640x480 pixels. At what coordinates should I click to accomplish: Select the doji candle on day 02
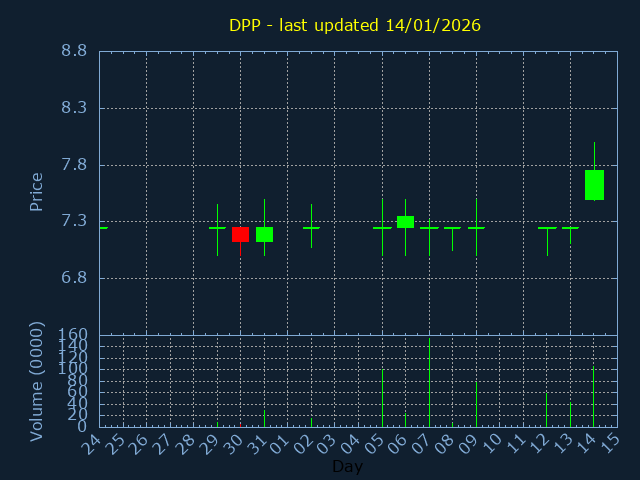311,228
